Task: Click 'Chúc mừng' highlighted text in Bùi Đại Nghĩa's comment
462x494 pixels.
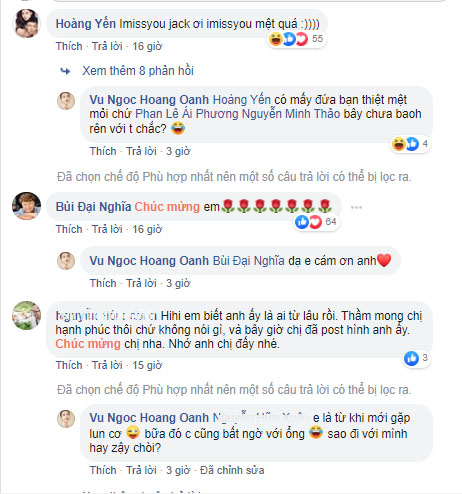Action: pos(167,207)
